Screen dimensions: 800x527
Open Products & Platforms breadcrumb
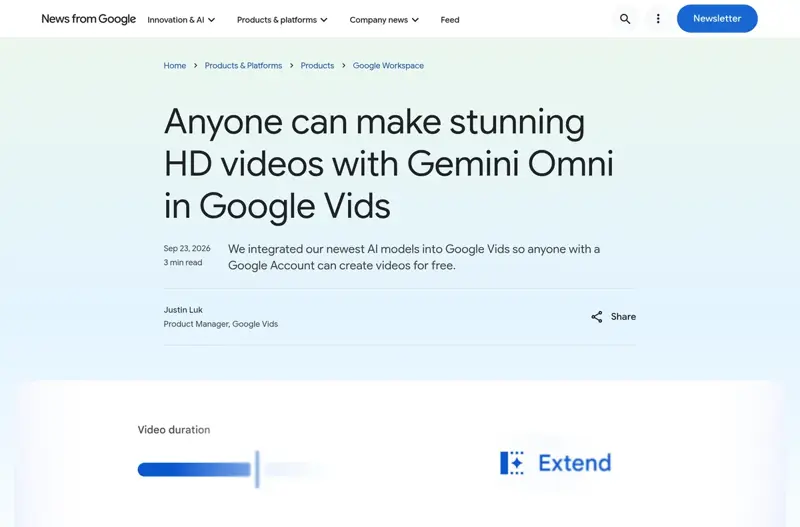[x=243, y=65]
